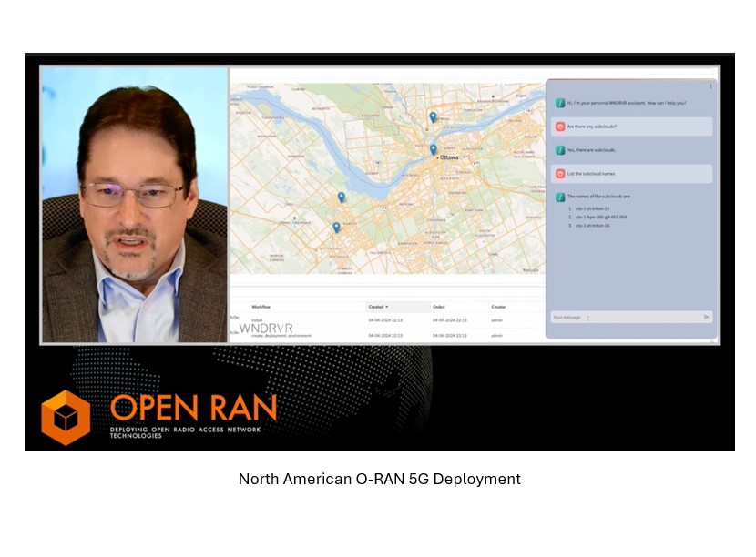
Task: Click the 'North American O-RAN 5G Deployment' caption
Action: 380,479
